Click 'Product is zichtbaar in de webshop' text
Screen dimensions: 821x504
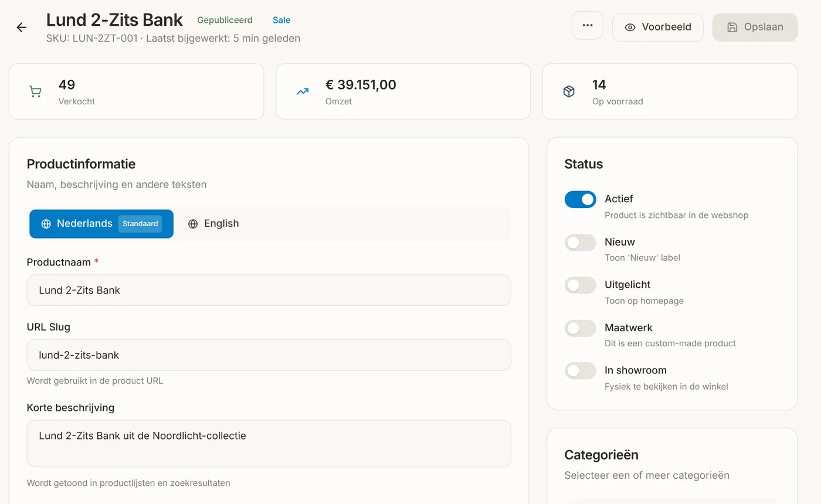tap(676, 215)
